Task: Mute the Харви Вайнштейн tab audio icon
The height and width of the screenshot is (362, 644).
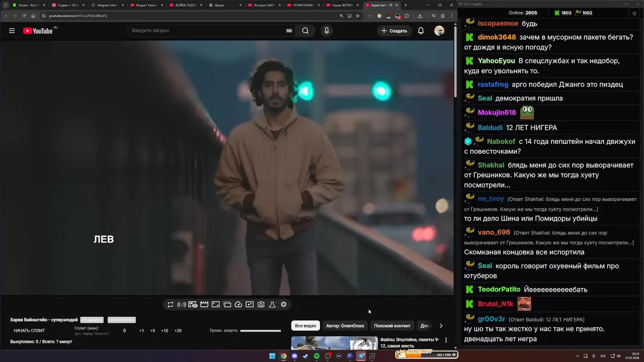Action: (391, 5)
